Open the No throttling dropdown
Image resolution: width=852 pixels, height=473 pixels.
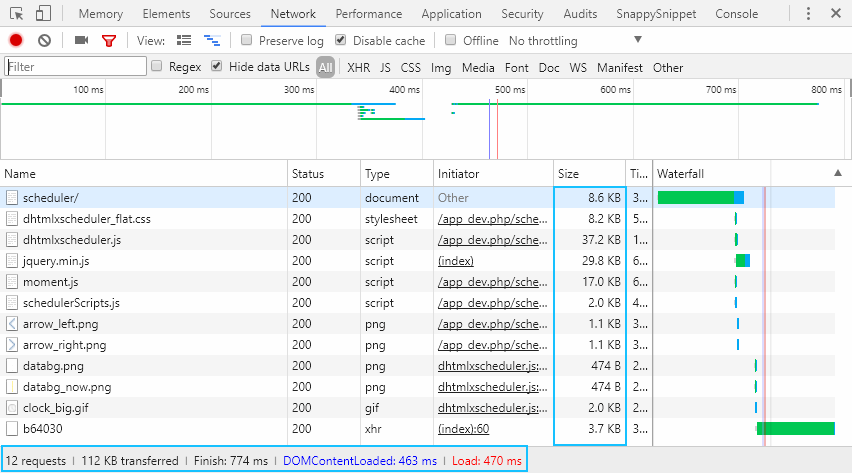coord(576,41)
